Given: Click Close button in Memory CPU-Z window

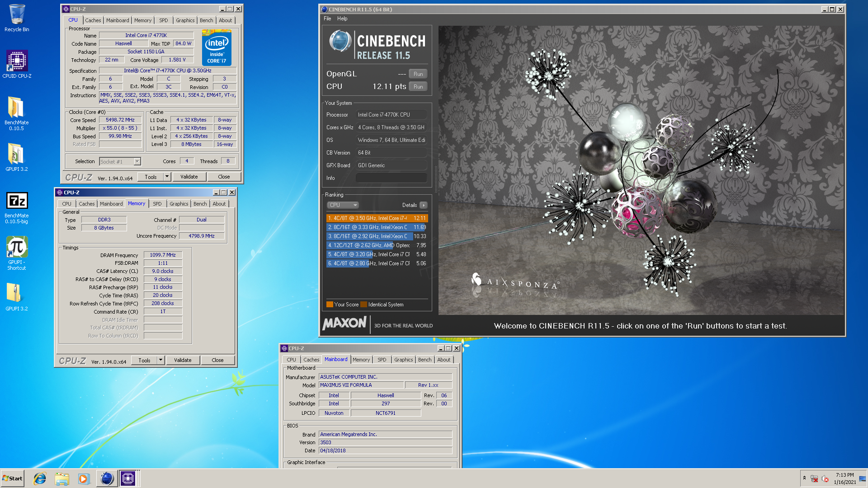Looking at the screenshot, I should (217, 360).
